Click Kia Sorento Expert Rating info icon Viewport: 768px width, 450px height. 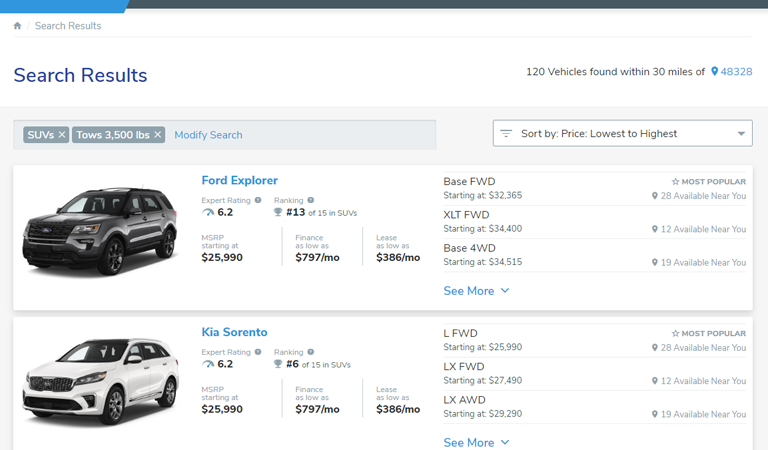(x=258, y=352)
